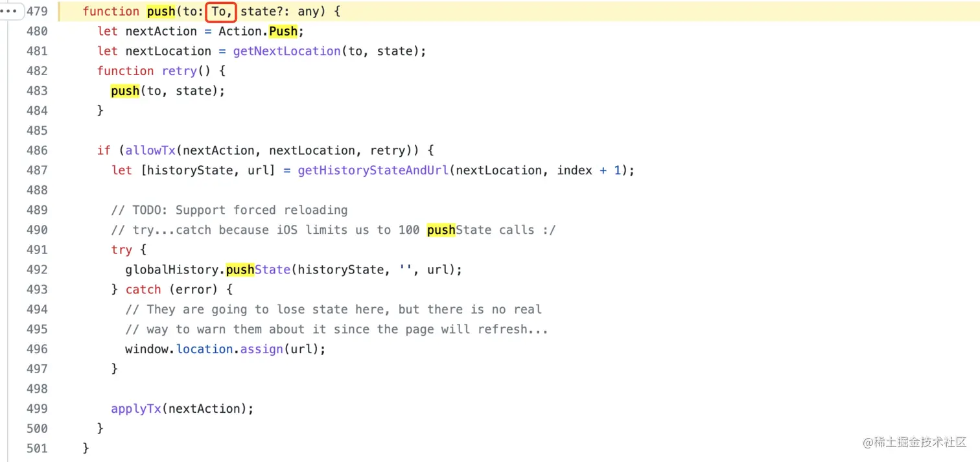The width and height of the screenshot is (980, 462).
Task: Select line number 500
Action: [37, 428]
